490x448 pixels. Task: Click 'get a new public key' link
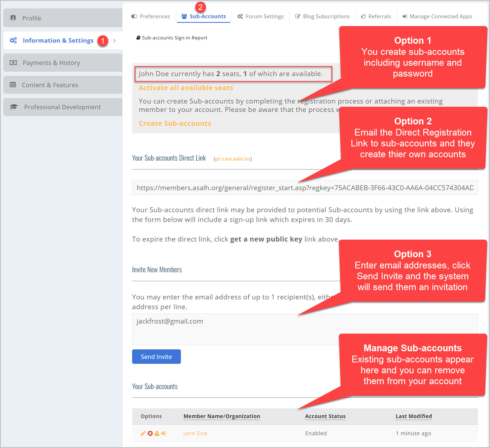(233, 159)
